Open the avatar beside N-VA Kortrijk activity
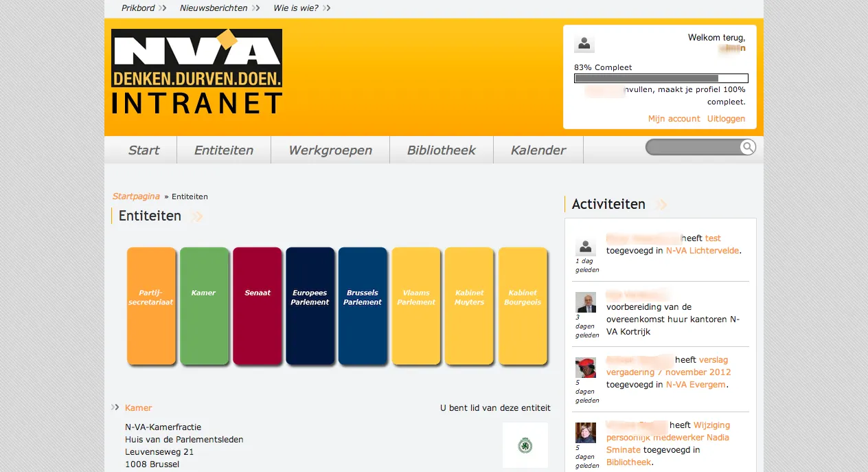Image resolution: width=868 pixels, height=472 pixels. coord(585,302)
